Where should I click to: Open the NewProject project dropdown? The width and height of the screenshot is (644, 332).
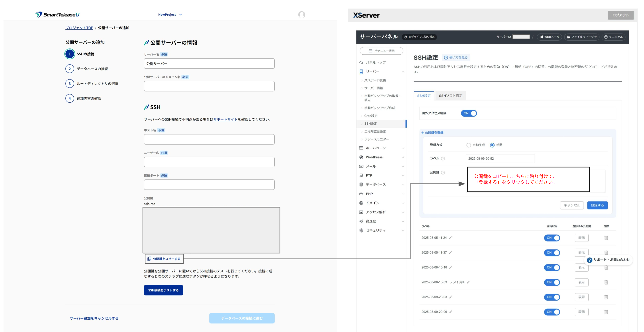[x=170, y=15]
